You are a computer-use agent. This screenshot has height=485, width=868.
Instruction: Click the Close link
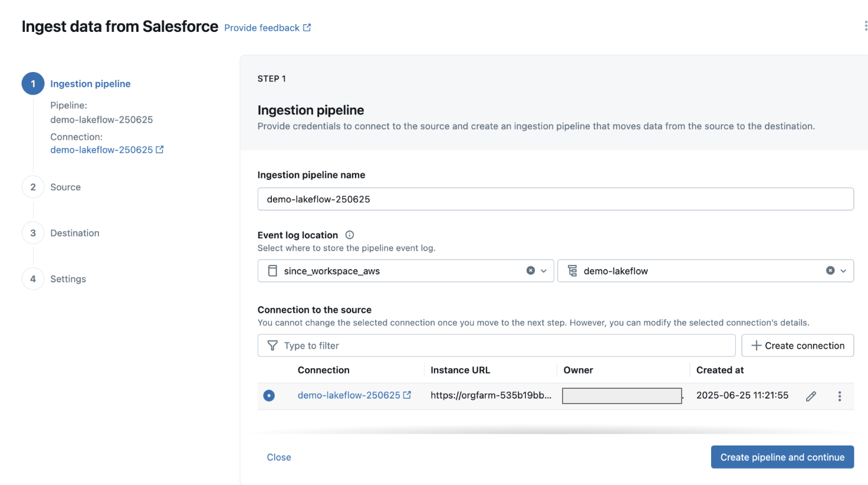coord(278,457)
